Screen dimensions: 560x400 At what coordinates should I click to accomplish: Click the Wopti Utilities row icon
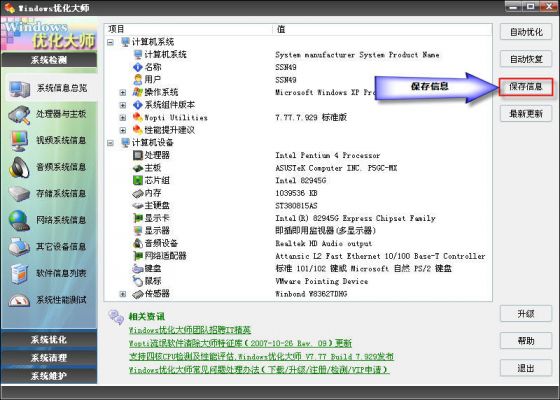pos(138,118)
